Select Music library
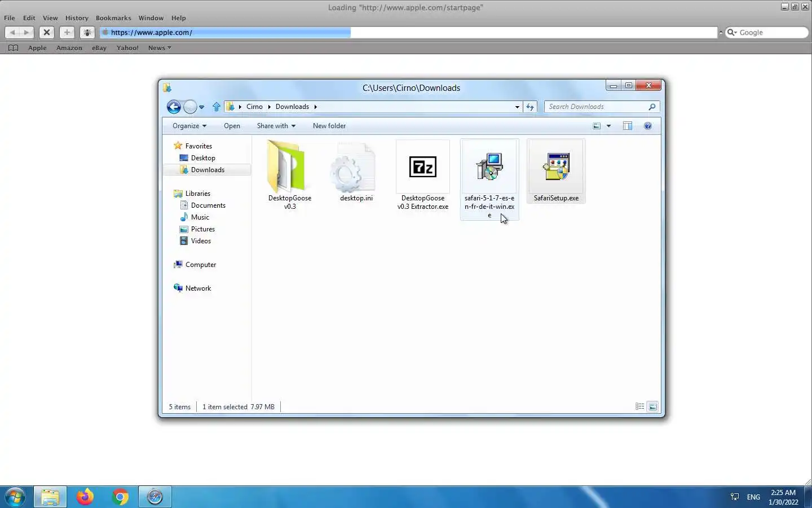The width and height of the screenshot is (812, 508). [200, 217]
